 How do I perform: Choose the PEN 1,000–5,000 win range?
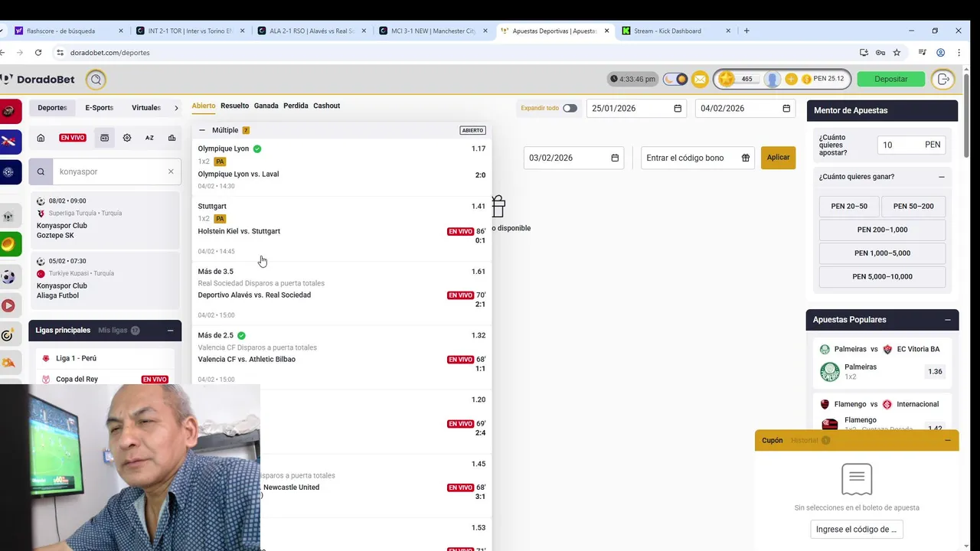pos(882,253)
